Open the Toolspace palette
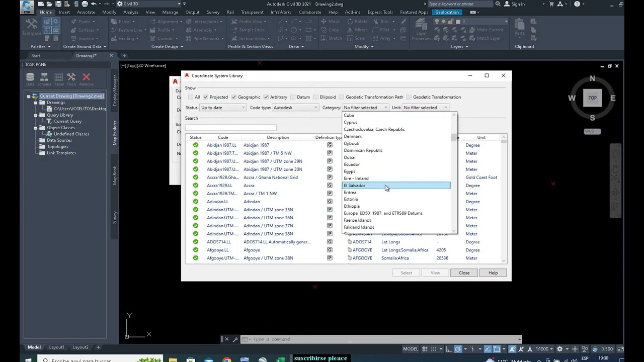The height and width of the screenshot is (362, 644). pos(31,28)
